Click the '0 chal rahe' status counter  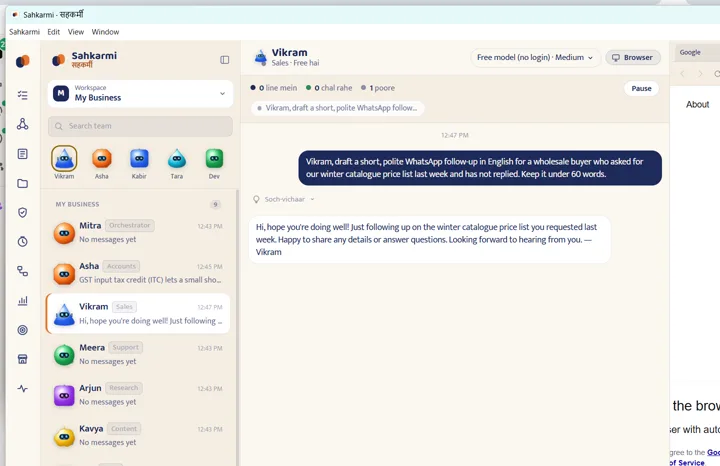tap(329, 88)
